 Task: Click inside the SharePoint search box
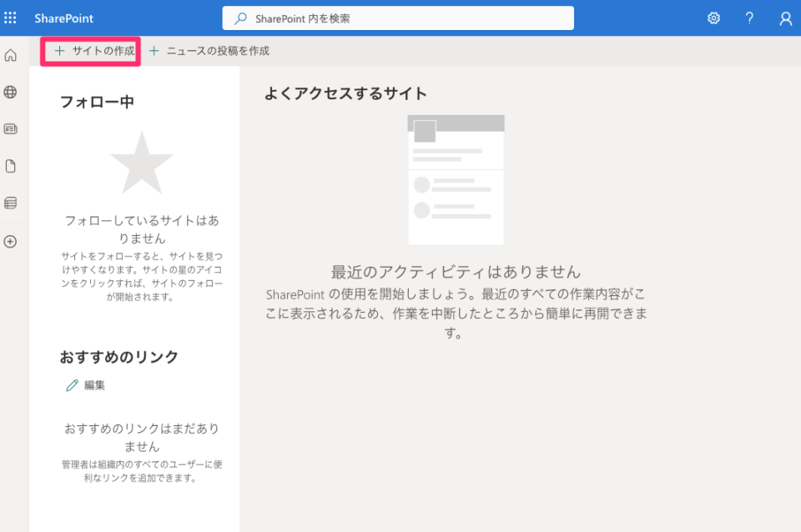(375, 18)
